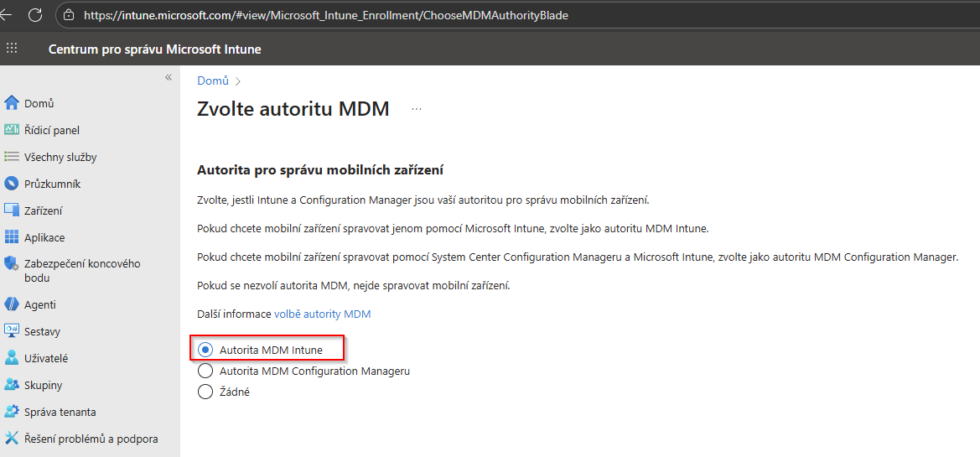Open the ellipsis menu beside page title
Viewport: 980px width, 457px height.
[417, 109]
